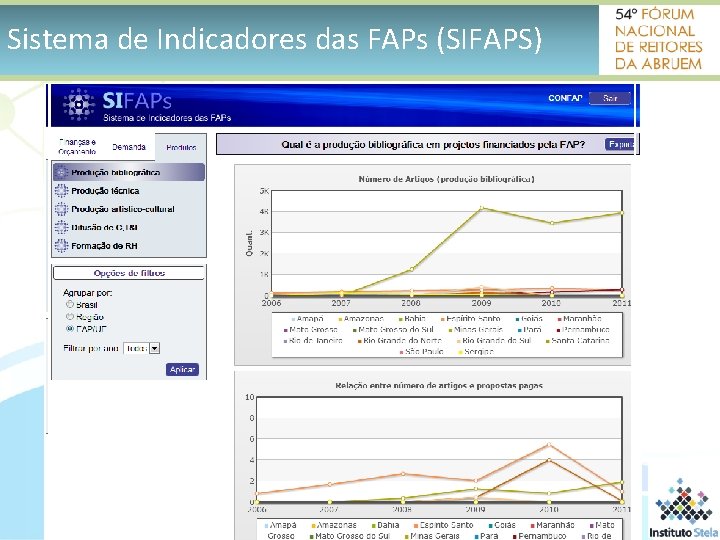Click the Difusão de C,T&I menu icon

(x=61, y=227)
